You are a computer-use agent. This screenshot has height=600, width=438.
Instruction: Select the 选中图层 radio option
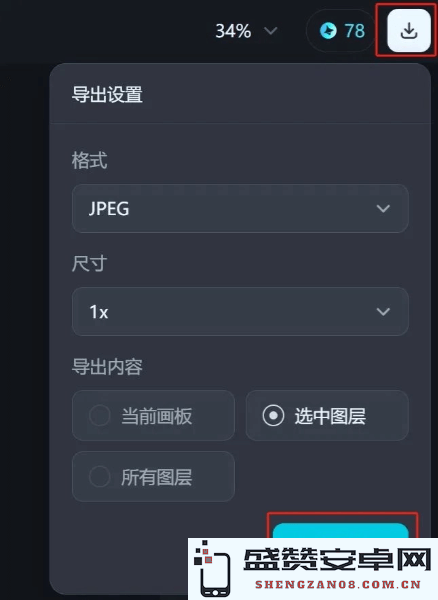click(327, 416)
